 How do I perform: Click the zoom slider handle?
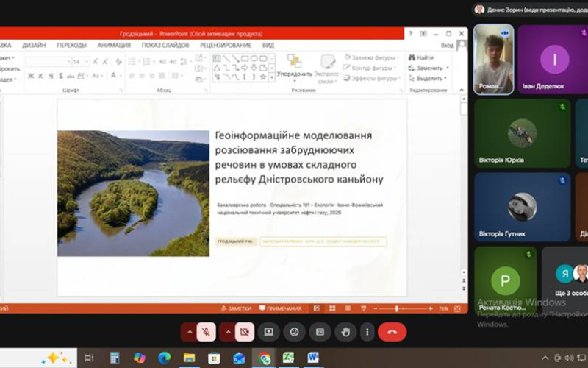[x=397, y=308]
